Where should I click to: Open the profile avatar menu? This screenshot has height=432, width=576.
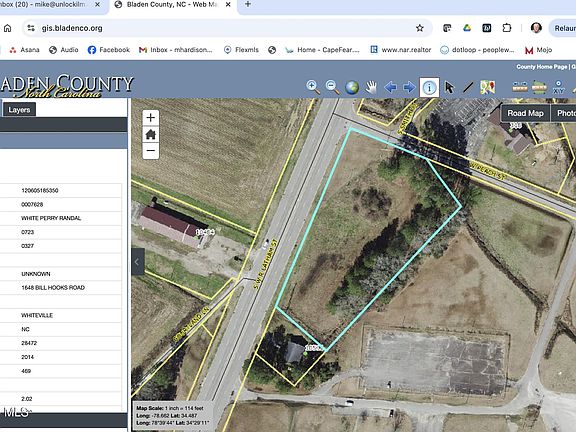tap(536, 28)
